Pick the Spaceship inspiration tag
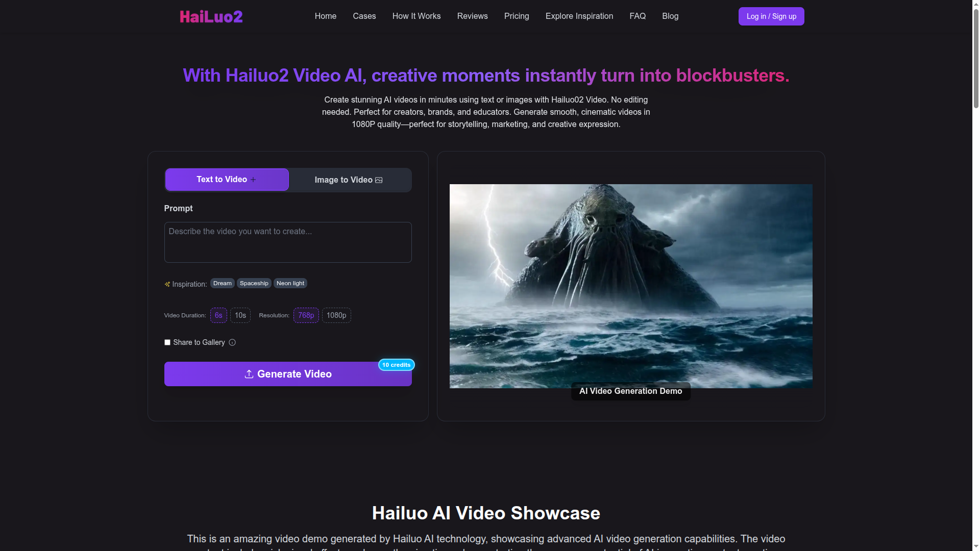Image resolution: width=980 pixels, height=551 pixels. pyautogui.click(x=254, y=283)
